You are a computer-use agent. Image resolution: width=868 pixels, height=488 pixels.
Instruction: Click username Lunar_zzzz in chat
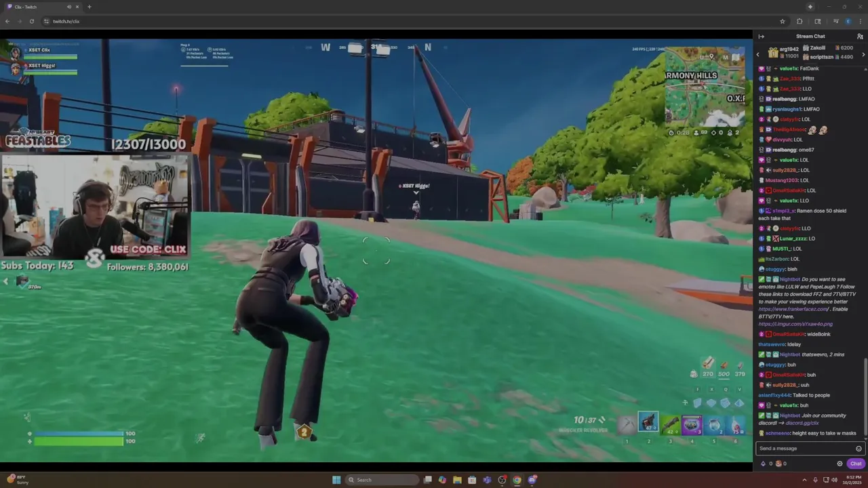[793, 239]
